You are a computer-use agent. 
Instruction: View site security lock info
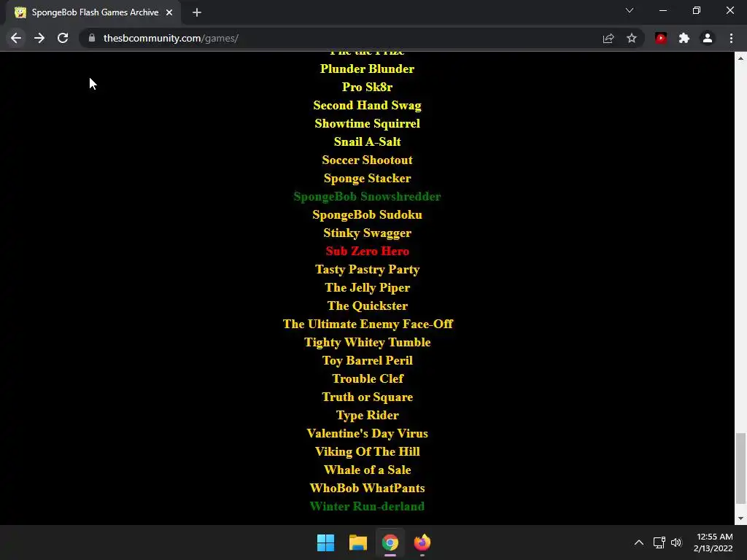pyautogui.click(x=92, y=38)
